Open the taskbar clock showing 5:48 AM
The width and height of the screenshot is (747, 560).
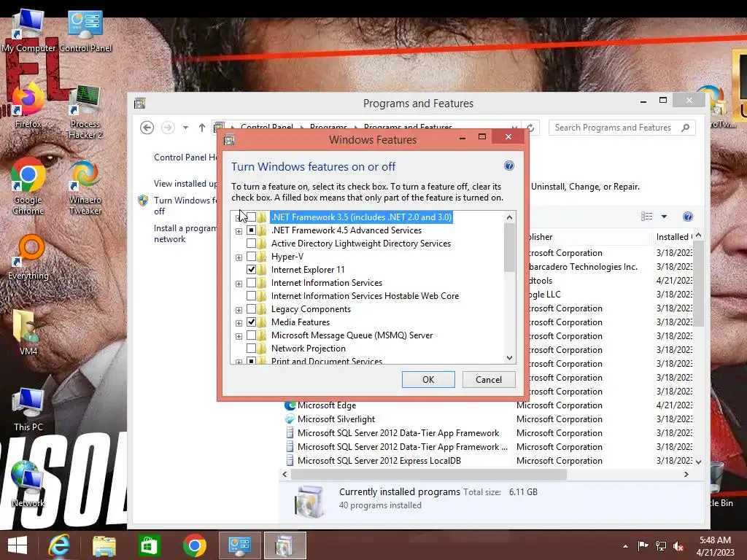[x=715, y=546]
